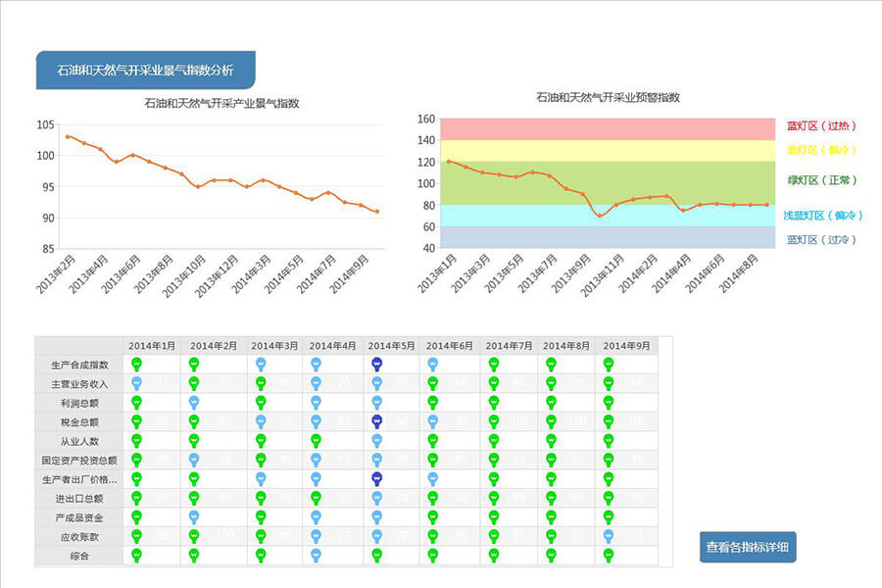Click the 固定资产投资总额 row header
This screenshot has height=588, width=882.
79,460
